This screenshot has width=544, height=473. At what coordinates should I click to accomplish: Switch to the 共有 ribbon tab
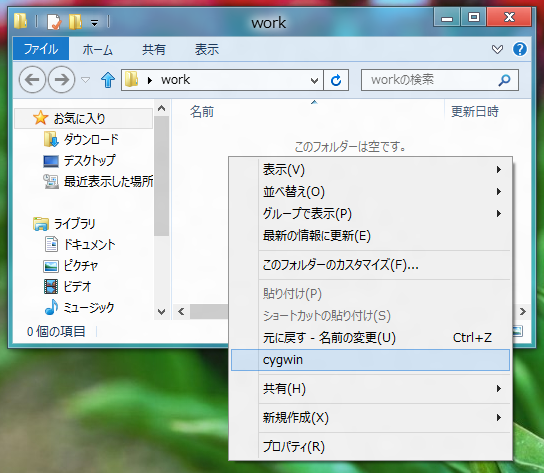pyautogui.click(x=153, y=50)
